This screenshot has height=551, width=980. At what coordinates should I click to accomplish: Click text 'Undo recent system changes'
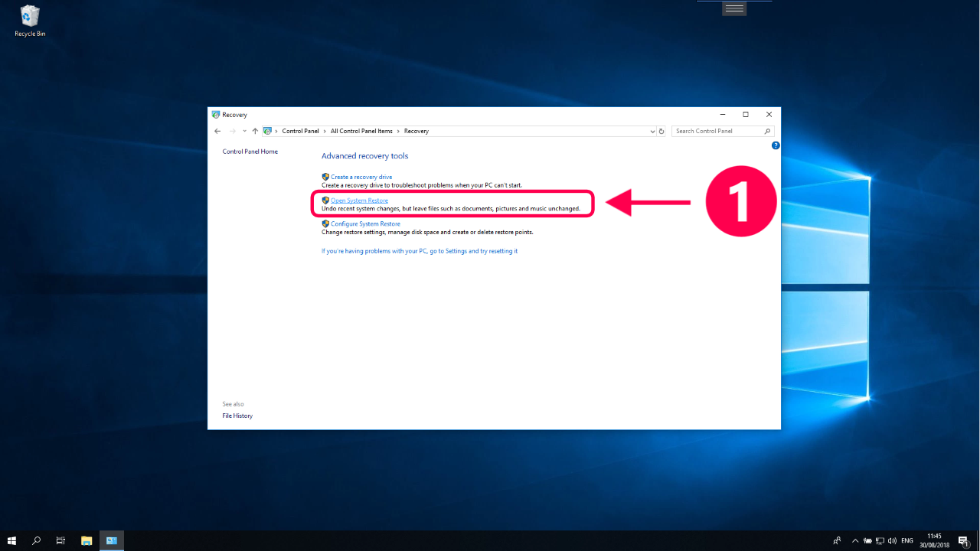coord(361,209)
